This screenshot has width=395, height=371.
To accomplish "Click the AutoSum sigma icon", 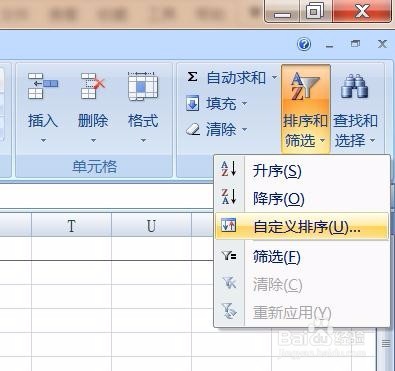I will (x=192, y=77).
